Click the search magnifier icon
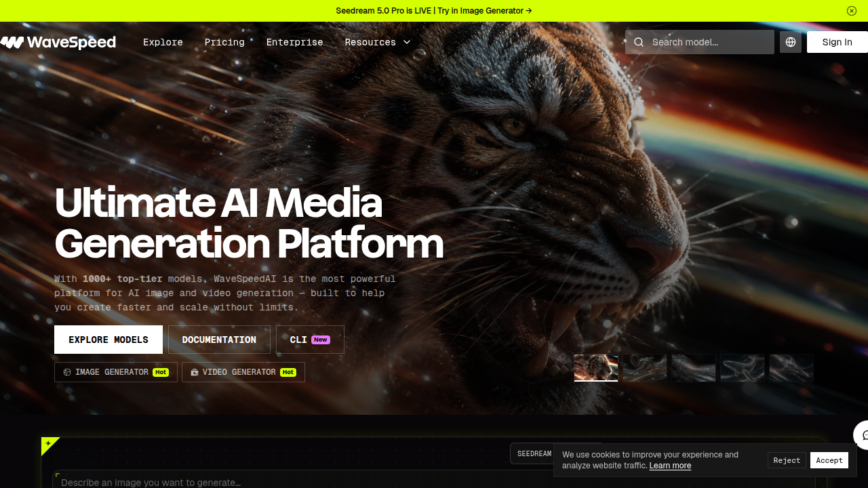 639,42
